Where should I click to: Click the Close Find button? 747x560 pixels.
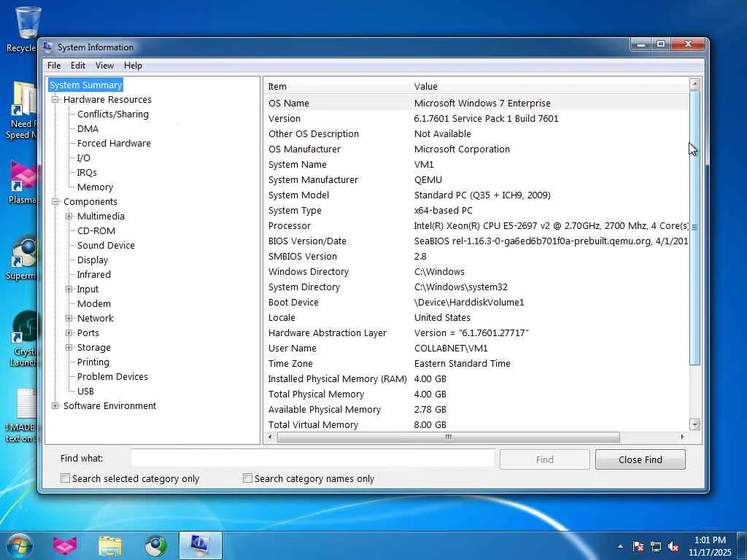tap(640, 459)
